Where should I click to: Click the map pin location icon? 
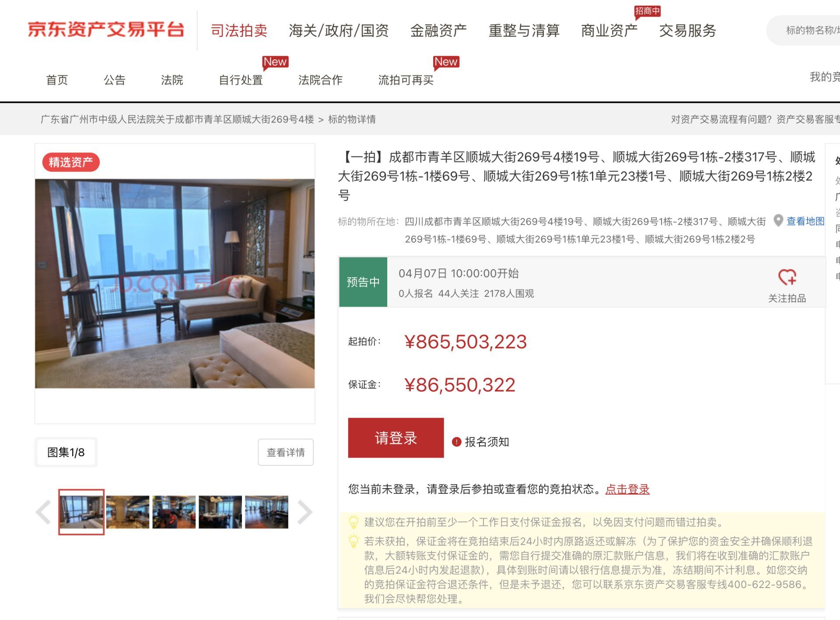778,221
